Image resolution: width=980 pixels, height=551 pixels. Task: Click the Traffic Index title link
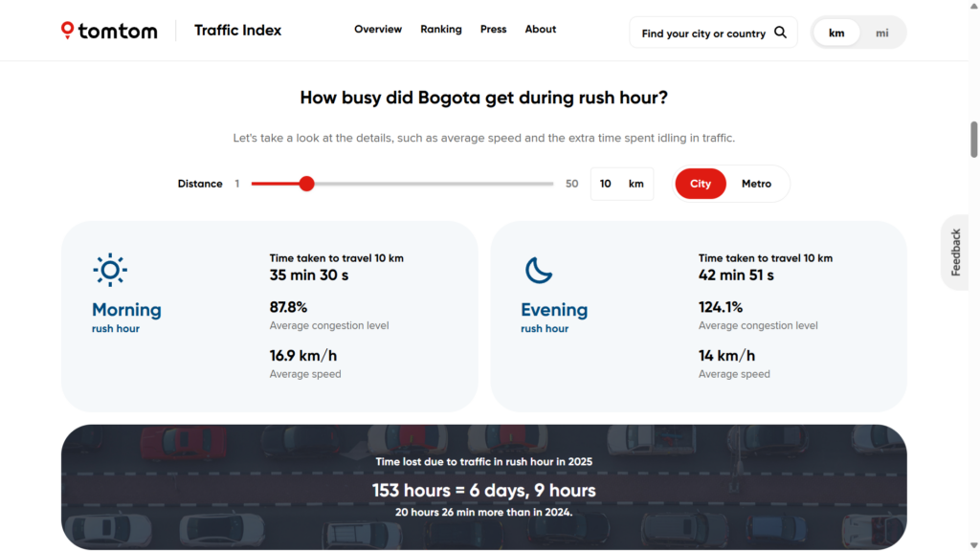[237, 31]
